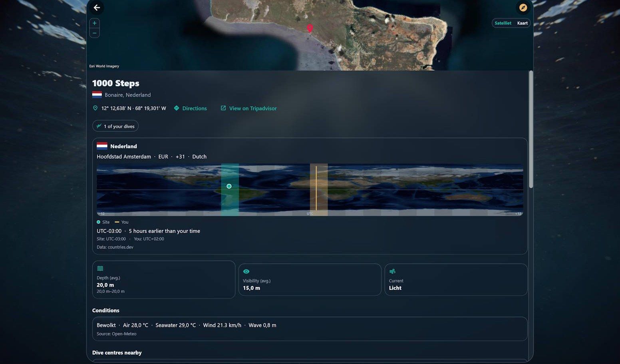
Task: Switch map to Kaart view
Action: click(523, 23)
